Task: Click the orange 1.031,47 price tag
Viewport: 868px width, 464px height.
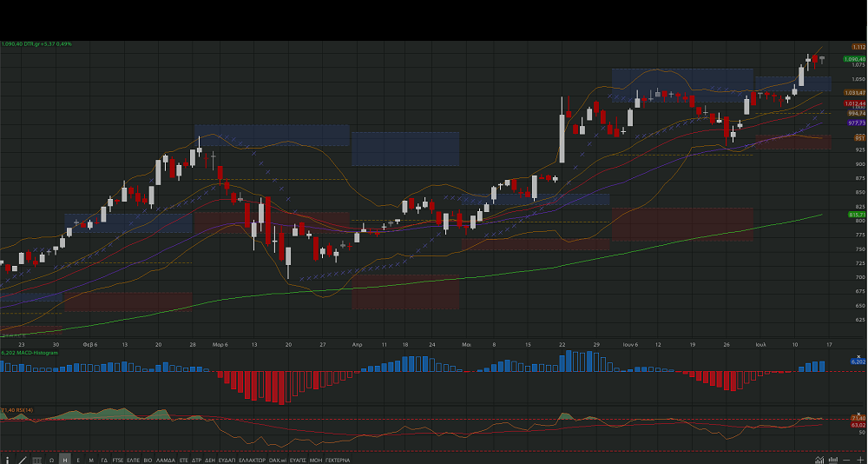Action: pyautogui.click(x=855, y=93)
